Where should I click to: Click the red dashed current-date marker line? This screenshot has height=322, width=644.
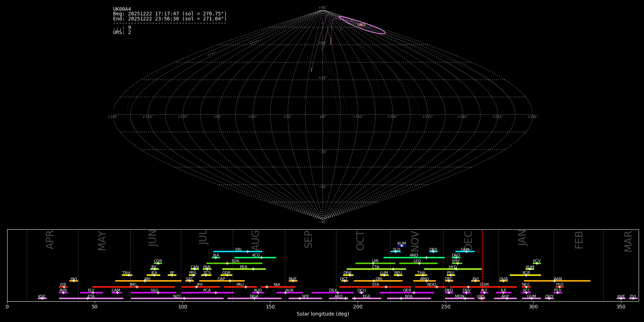click(x=482, y=265)
